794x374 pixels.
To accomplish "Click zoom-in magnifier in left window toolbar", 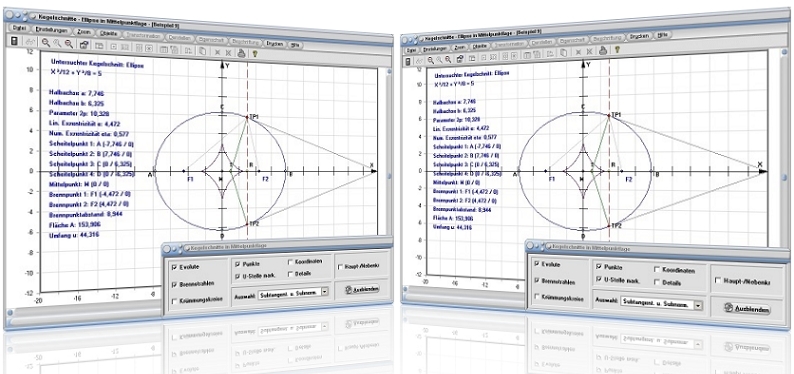I will [x=46, y=43].
